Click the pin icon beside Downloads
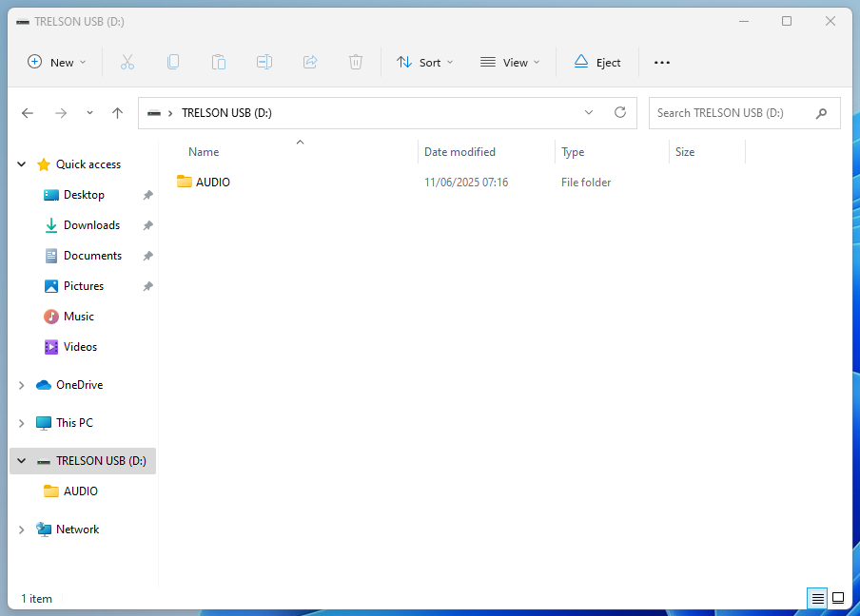This screenshot has width=860, height=616. (x=148, y=225)
